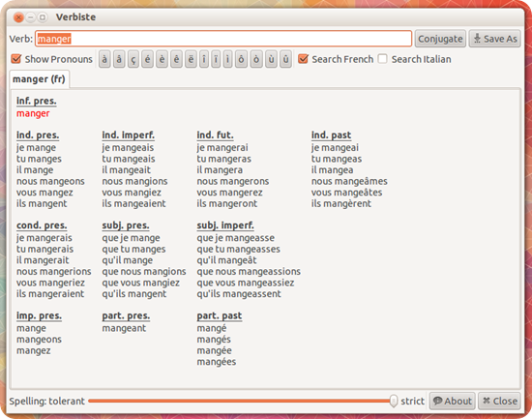
Task: Select 'ils mangèrent' conjugation
Action: [341, 204]
